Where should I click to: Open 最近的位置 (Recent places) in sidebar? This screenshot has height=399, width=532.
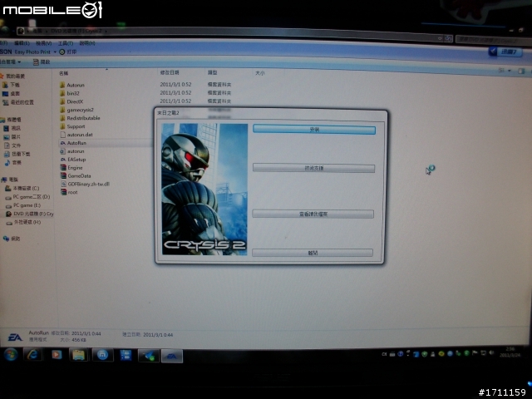(18, 102)
